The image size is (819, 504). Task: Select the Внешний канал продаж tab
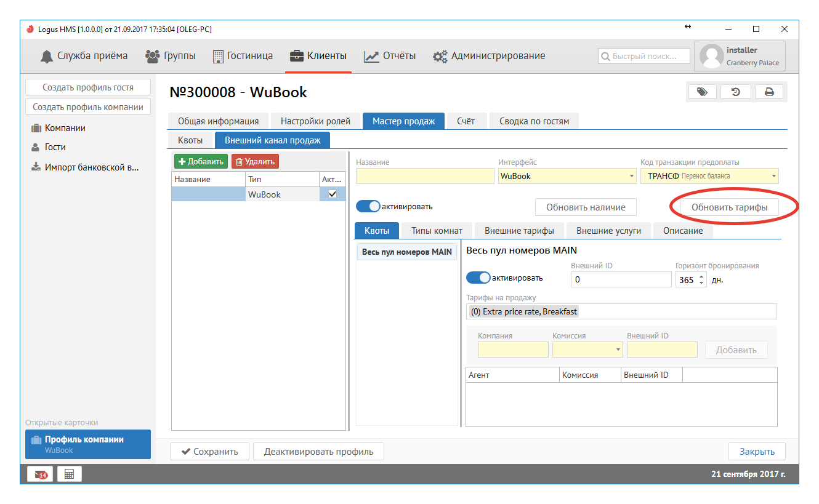[x=273, y=140]
